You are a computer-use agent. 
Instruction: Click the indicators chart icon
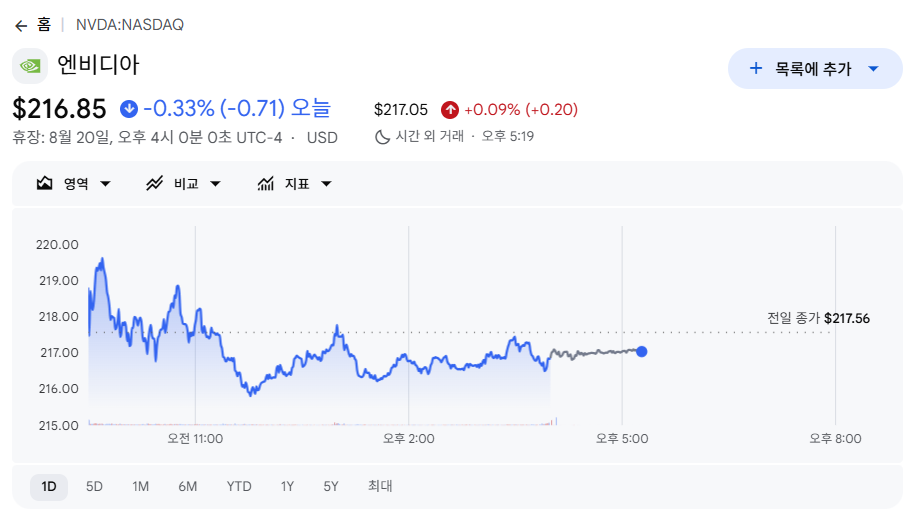(266, 183)
